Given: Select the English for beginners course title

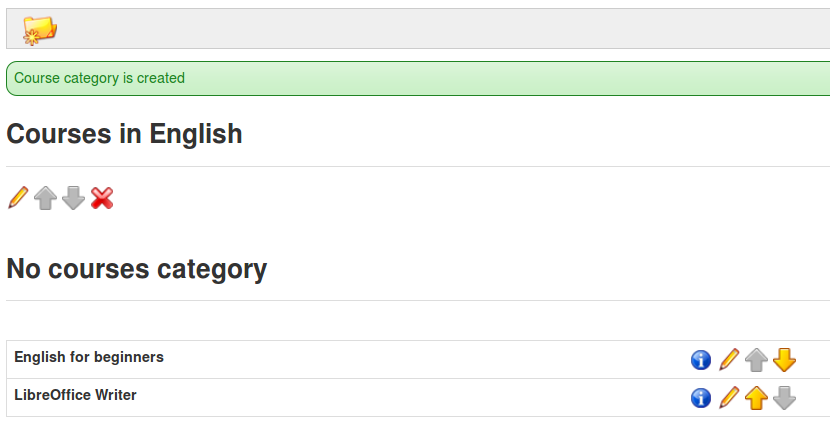Looking at the screenshot, I should [x=89, y=358].
